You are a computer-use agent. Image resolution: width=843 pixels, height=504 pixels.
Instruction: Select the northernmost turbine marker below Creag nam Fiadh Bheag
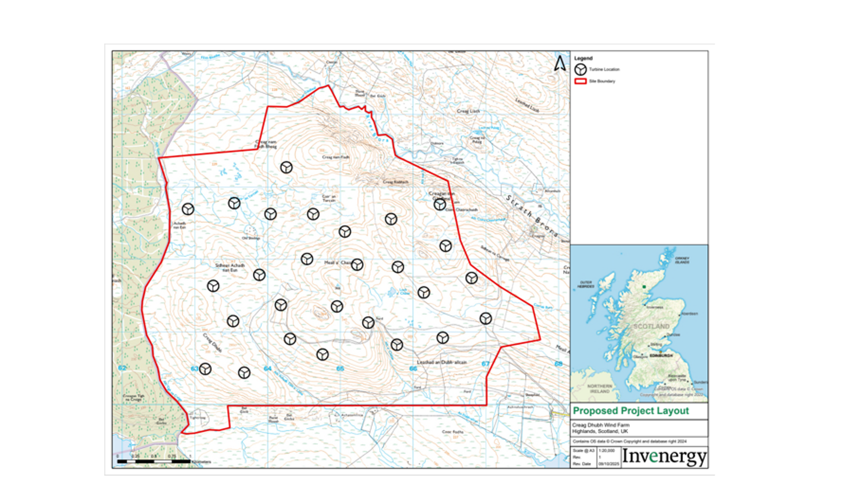(286, 167)
